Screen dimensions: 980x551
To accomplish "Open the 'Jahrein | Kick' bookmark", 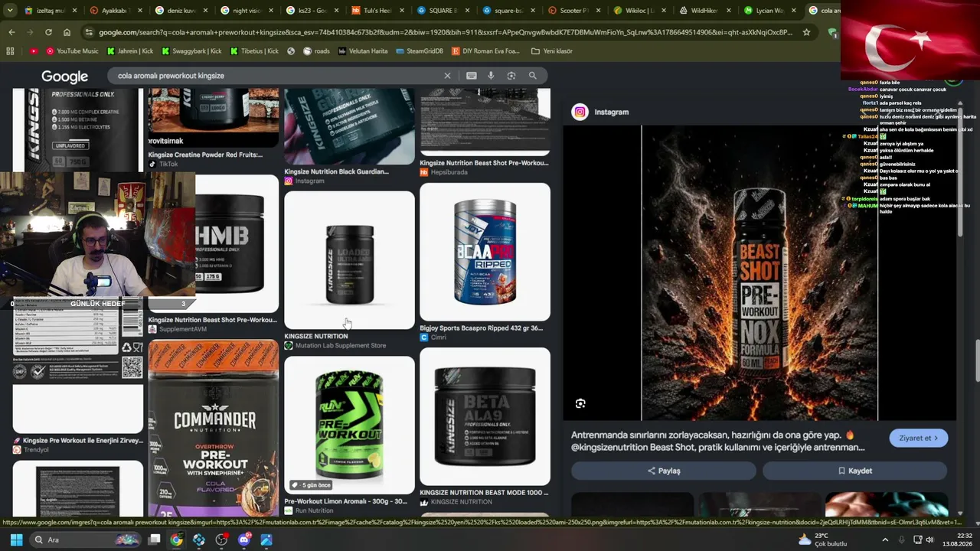I will tap(129, 51).
